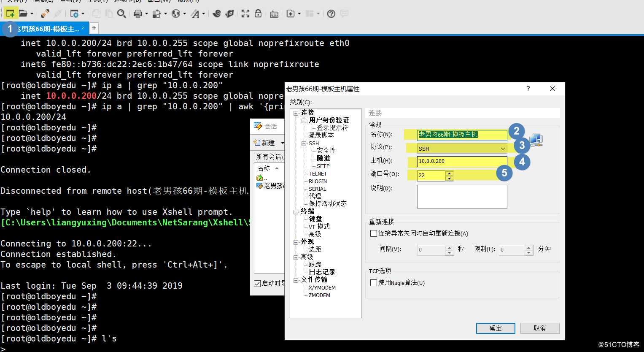Collapse the SSH tree node
The width and height of the screenshot is (644, 352).
[304, 144]
